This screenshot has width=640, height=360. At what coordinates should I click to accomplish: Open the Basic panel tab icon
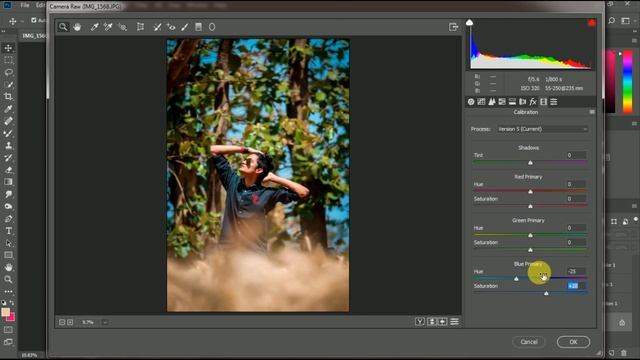coord(471,102)
